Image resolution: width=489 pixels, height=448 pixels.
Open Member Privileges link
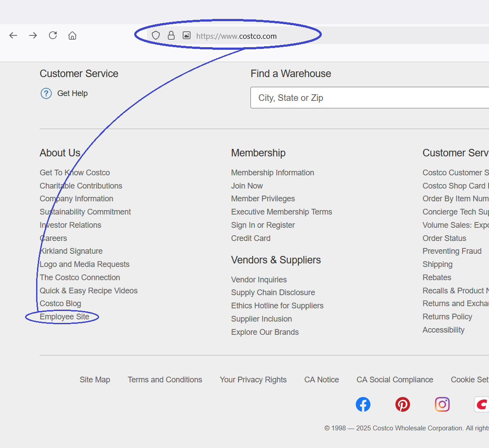tap(263, 199)
